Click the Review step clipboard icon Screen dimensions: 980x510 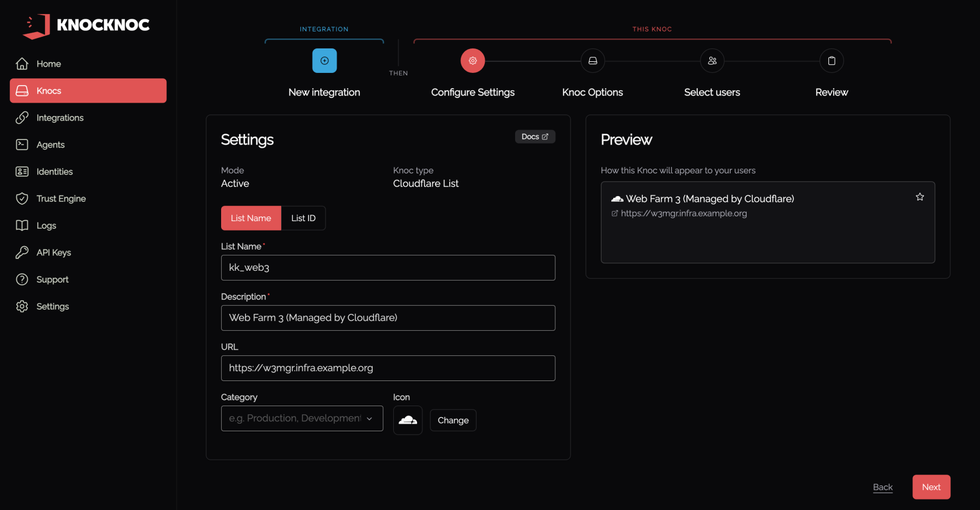click(832, 61)
